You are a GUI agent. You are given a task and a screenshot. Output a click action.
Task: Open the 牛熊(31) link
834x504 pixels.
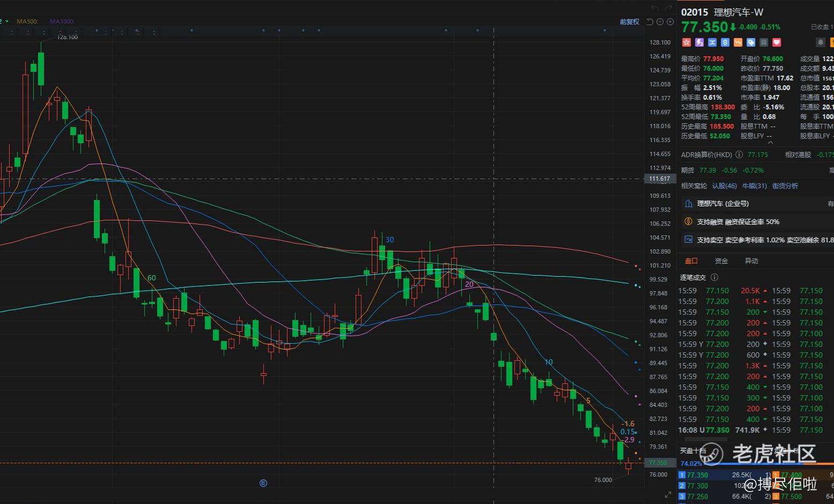(755, 186)
